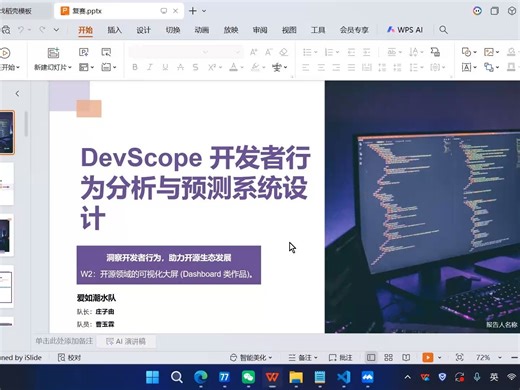Screen dimensions: 520x390
Task: Collapse the slide thumbnail panel
Action: tap(17, 94)
